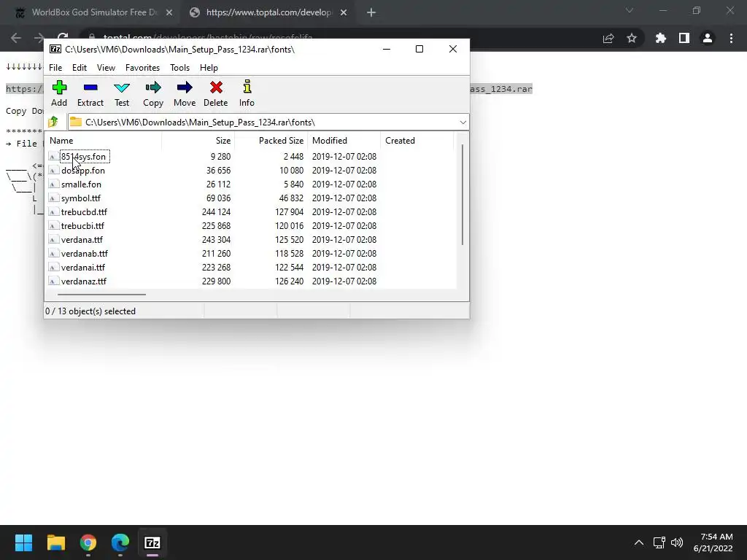The height and width of the screenshot is (560, 747).
Task: Sort files by Name column header
Action: (x=104, y=141)
